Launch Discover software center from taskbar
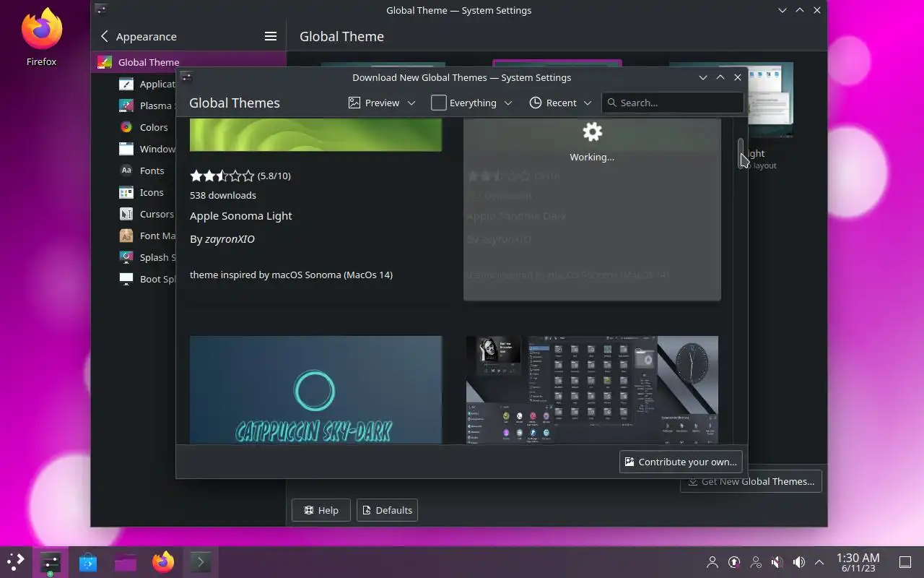924x578 pixels. pos(88,561)
